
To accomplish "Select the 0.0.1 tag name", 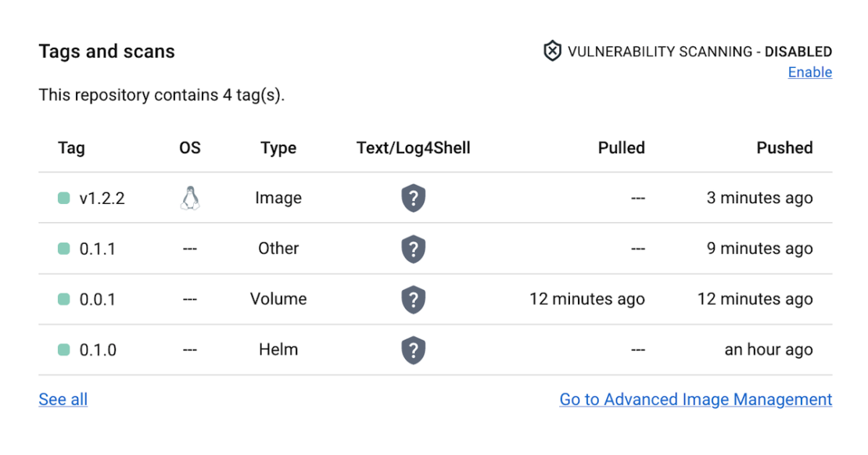I will pos(98,299).
